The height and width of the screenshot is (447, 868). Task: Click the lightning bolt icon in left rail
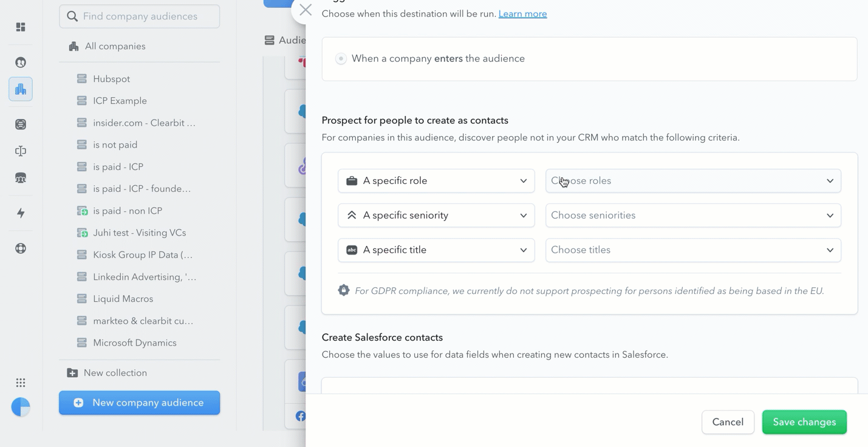(21, 213)
